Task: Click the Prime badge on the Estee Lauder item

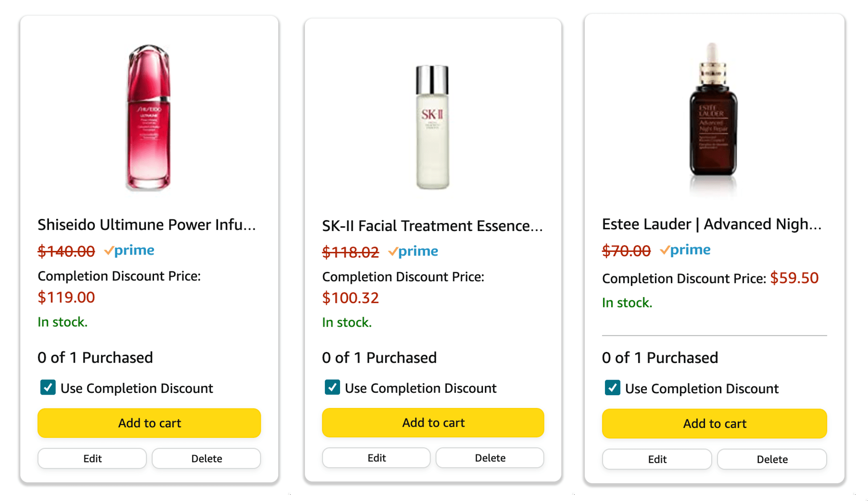Action: pyautogui.click(x=685, y=250)
